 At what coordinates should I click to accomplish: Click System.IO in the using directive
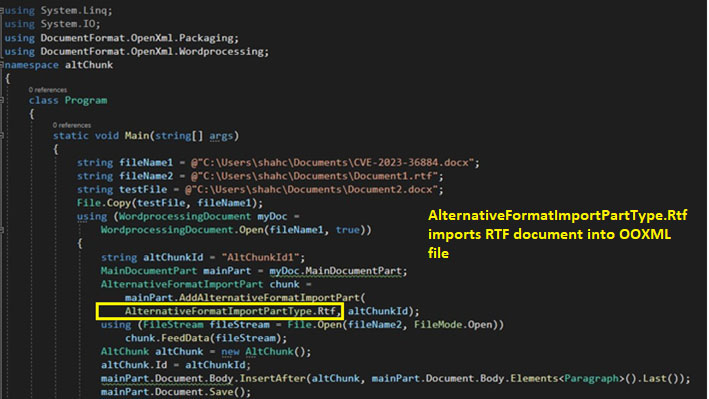click(69, 24)
